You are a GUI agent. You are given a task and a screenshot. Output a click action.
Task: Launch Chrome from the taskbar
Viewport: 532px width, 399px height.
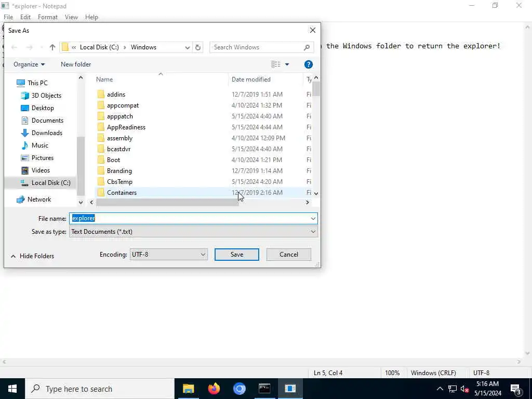pos(239,389)
